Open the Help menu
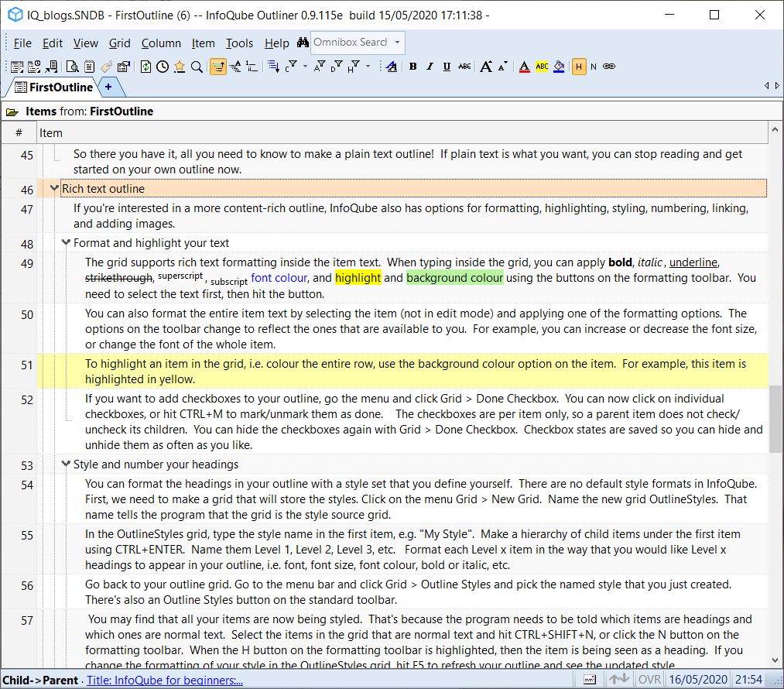 [277, 43]
